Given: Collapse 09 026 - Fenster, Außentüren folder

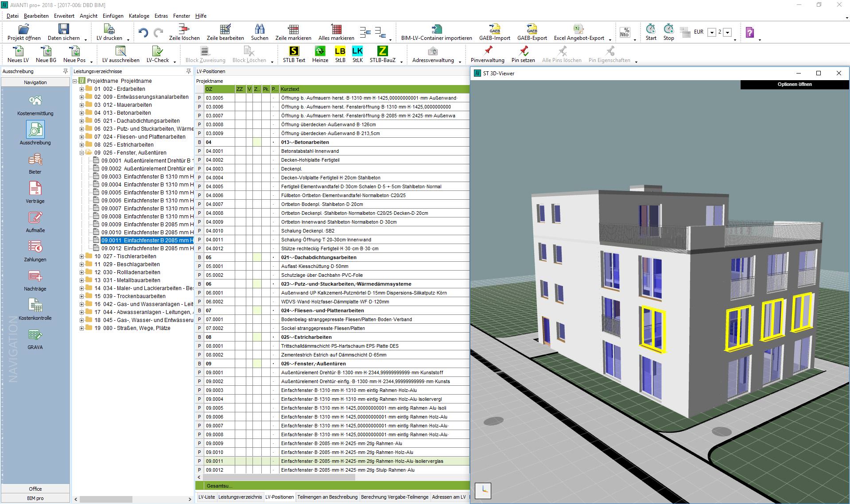Looking at the screenshot, I should tap(82, 153).
